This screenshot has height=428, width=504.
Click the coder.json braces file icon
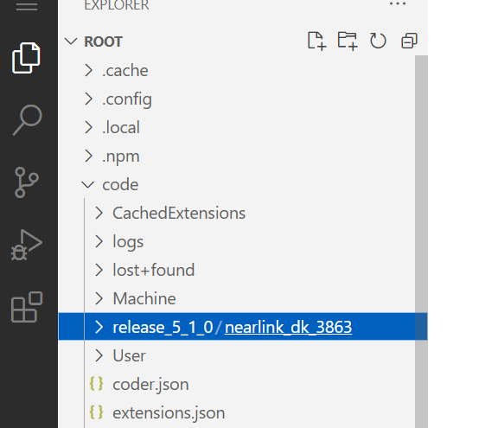click(x=96, y=384)
